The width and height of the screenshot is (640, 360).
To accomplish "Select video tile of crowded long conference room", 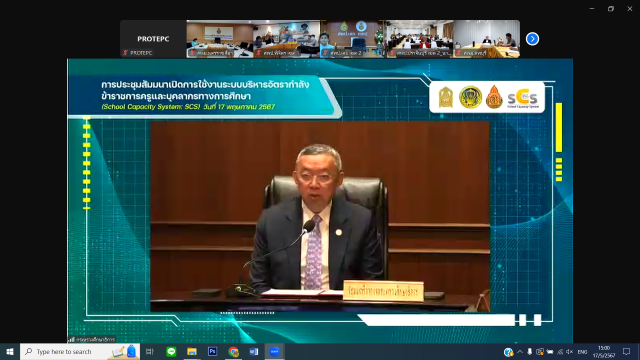I will pos(420,39).
